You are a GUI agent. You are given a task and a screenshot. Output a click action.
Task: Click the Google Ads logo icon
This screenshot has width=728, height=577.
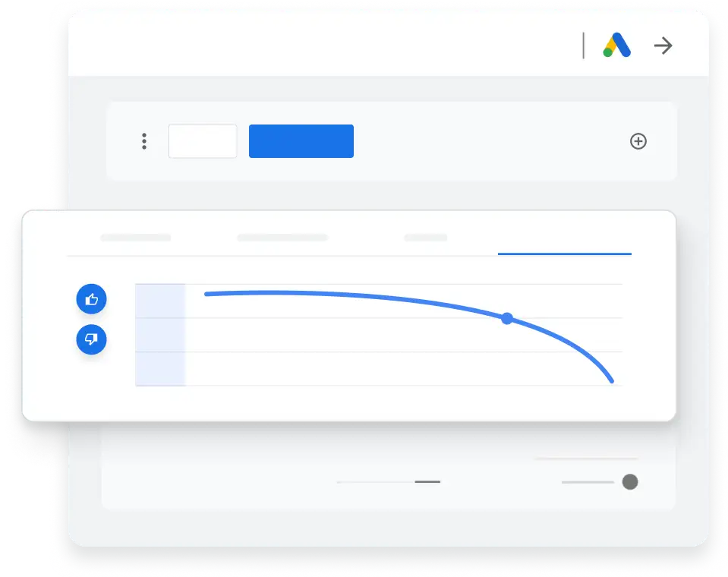click(616, 45)
